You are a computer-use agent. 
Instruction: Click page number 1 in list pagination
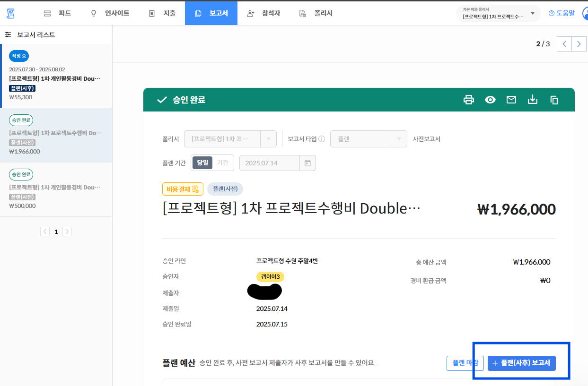click(x=56, y=232)
